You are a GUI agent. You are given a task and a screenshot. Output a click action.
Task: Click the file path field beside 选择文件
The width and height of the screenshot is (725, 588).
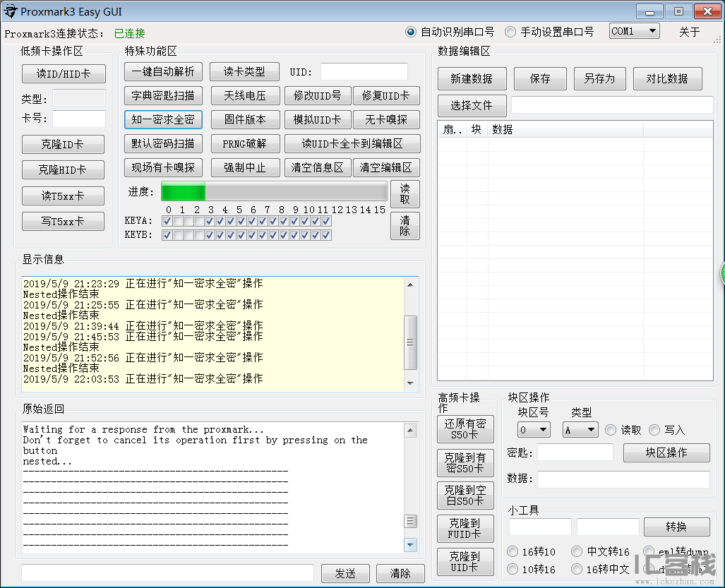(612, 105)
